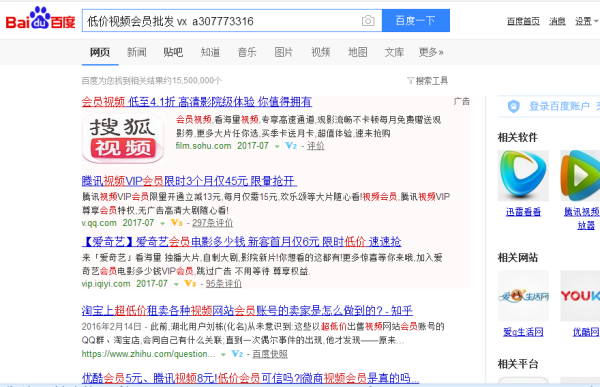Click V2 badge on zhihu.com result
Image resolution: width=600 pixels, height=387 pixels.
[237, 354]
